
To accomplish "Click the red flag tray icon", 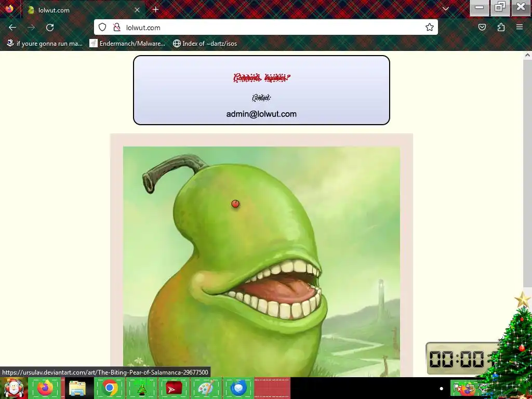I will click(457, 388).
